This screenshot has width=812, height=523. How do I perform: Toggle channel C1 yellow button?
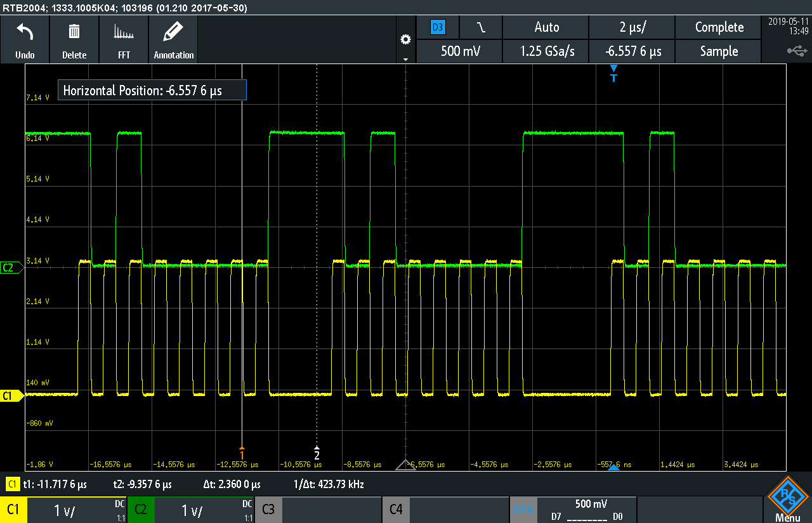13,510
